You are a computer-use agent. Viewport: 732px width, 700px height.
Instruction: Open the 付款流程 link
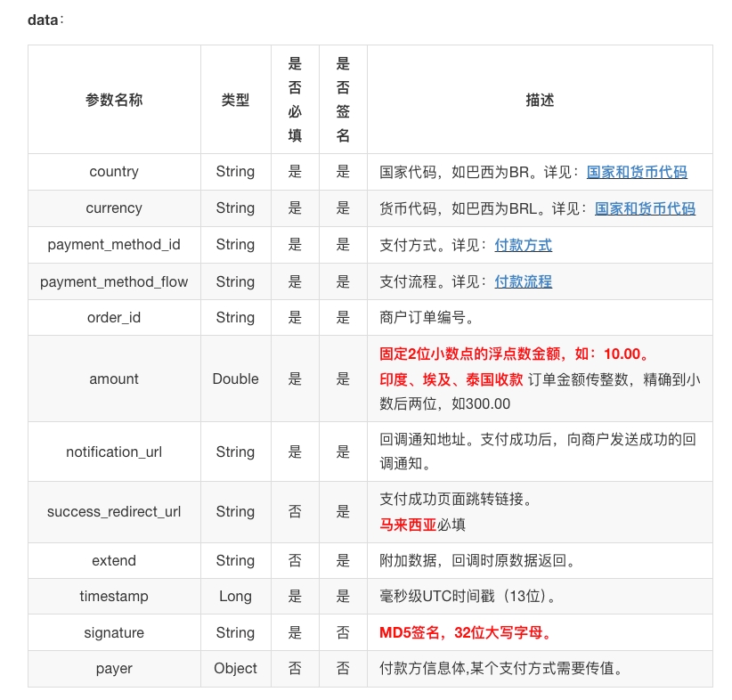(x=524, y=281)
